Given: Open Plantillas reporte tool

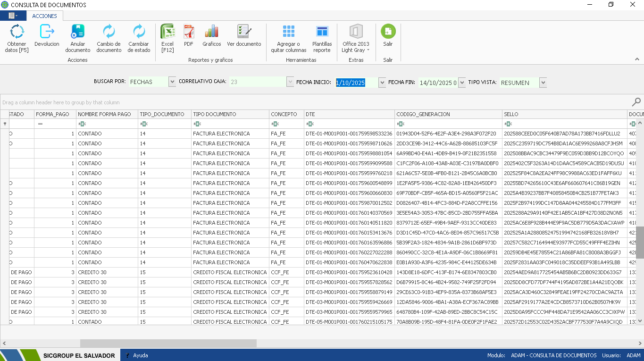Looking at the screenshot, I should pyautogui.click(x=322, y=32).
